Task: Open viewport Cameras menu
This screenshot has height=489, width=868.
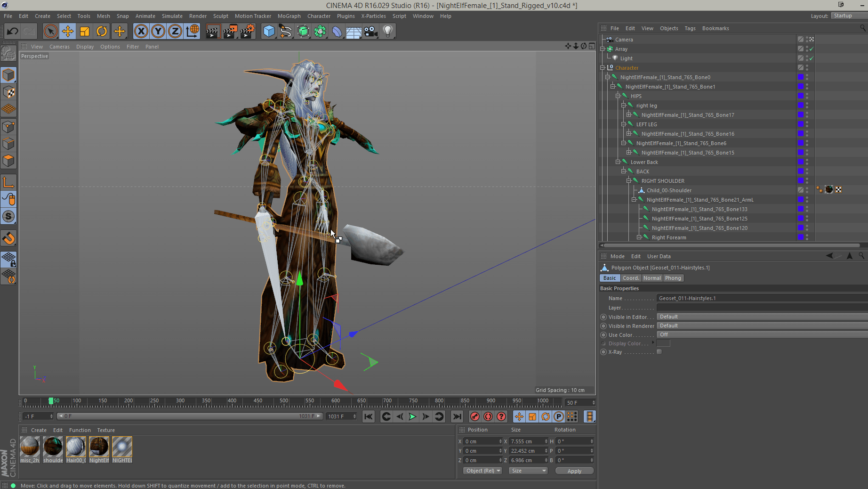Action: tap(59, 47)
